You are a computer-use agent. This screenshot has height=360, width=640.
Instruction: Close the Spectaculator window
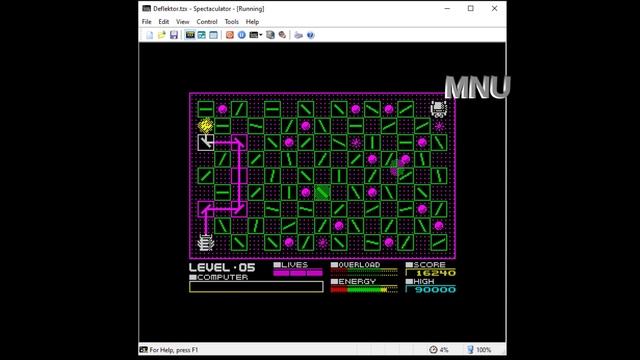[494, 9]
